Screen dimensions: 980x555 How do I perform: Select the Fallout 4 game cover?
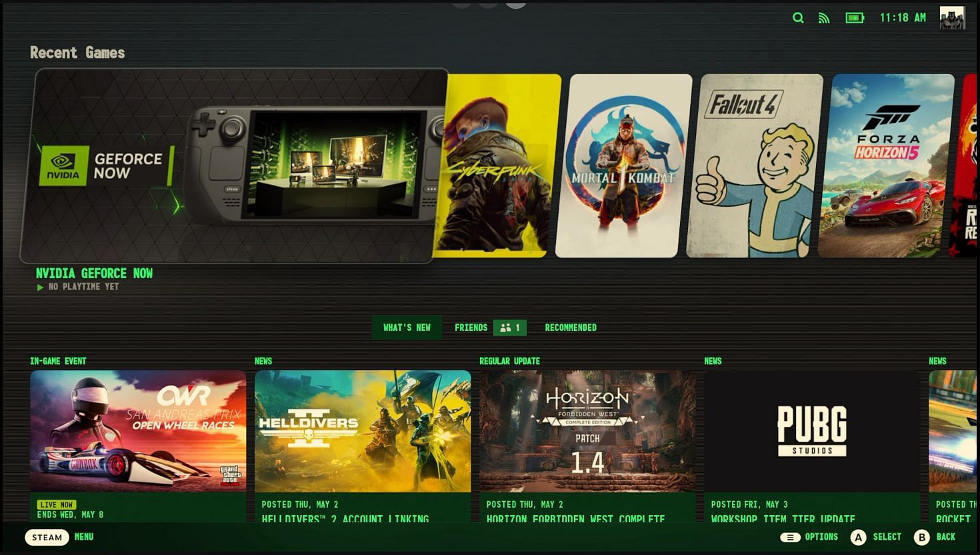(755, 165)
